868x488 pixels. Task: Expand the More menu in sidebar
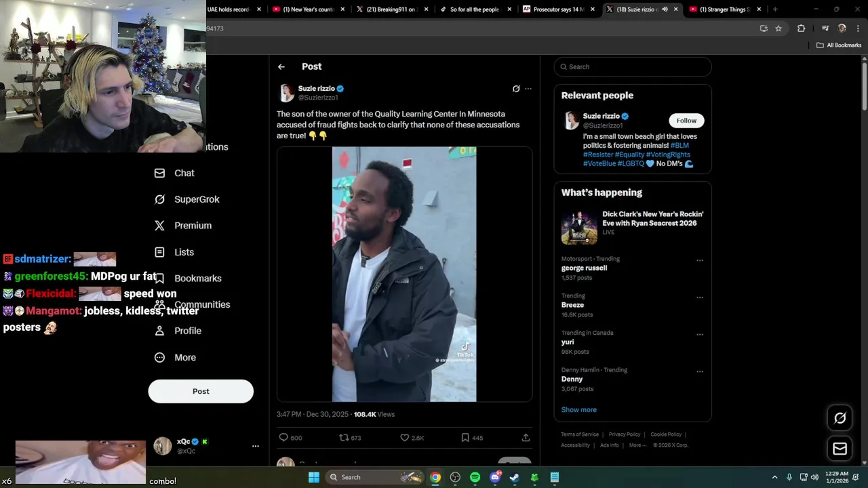click(185, 358)
